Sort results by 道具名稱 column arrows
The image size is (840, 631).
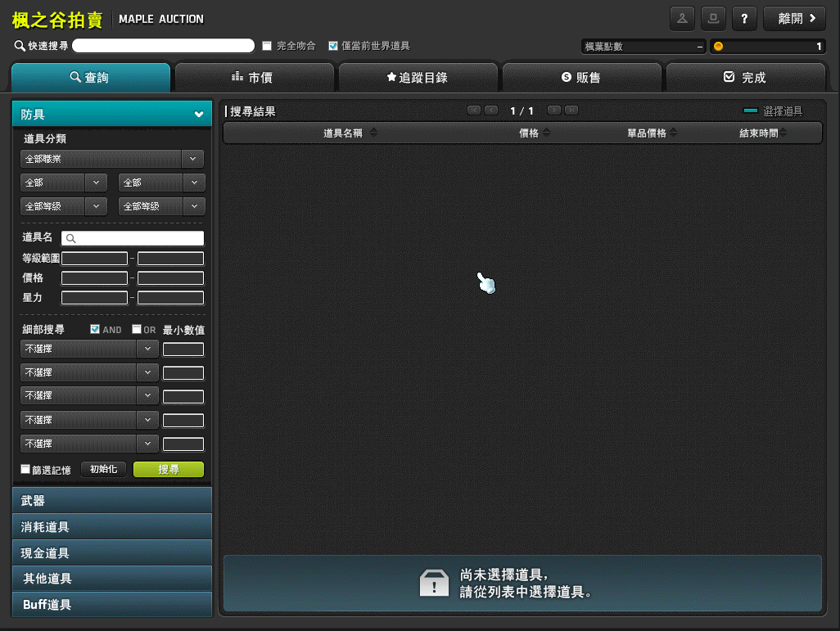click(x=374, y=133)
